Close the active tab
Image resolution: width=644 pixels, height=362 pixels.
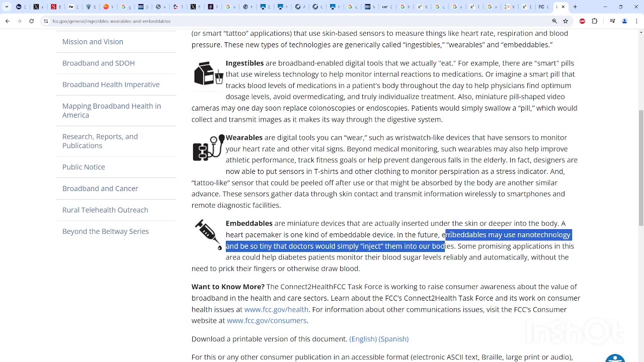pos(563,7)
